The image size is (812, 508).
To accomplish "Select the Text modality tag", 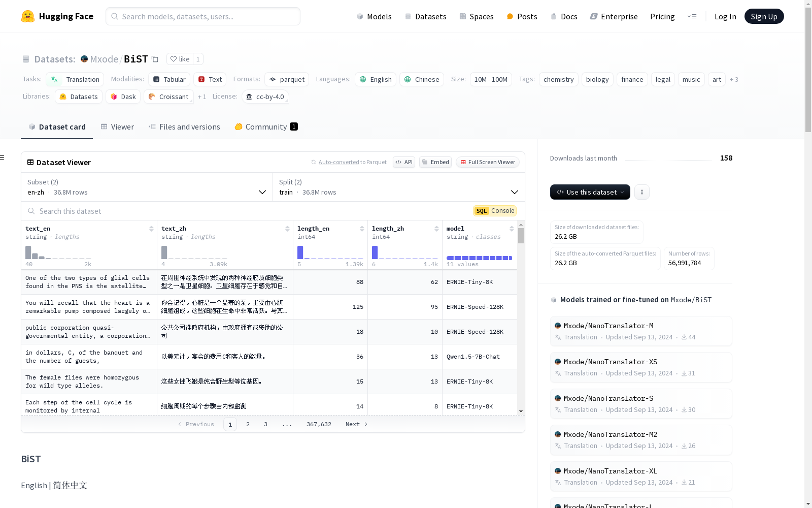I will pos(210,79).
